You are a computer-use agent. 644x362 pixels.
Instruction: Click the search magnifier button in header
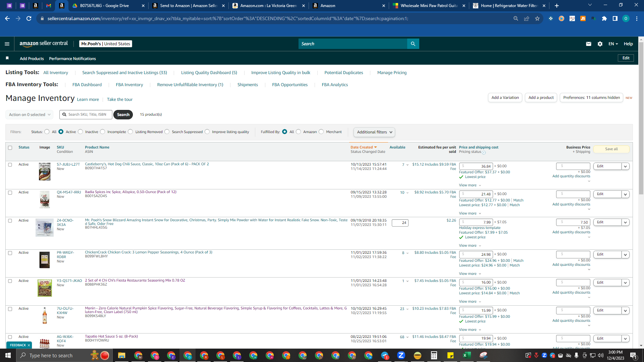click(413, 44)
